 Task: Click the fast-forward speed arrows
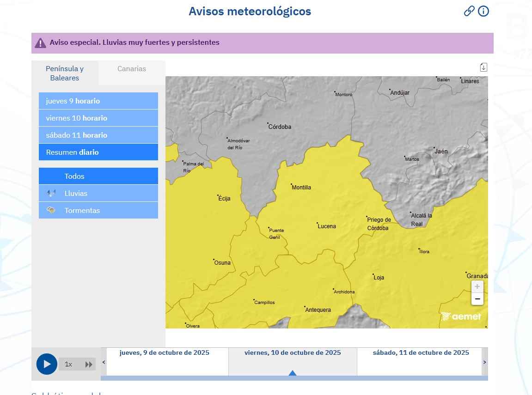(89, 364)
